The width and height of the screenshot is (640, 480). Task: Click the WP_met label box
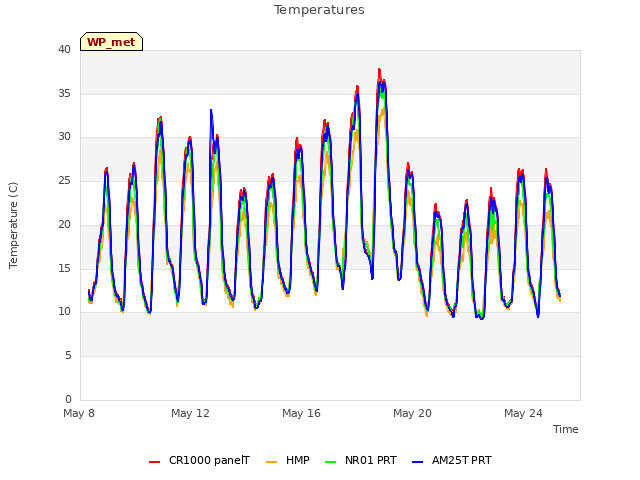coord(111,42)
